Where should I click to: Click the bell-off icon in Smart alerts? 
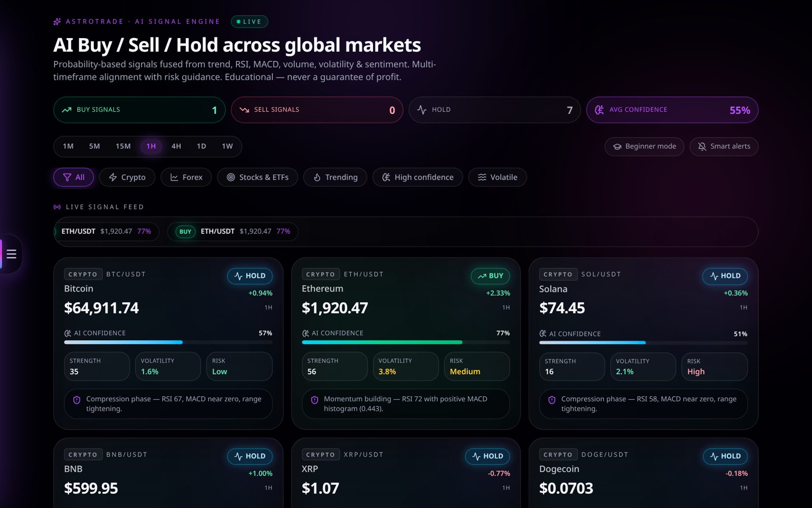[702, 146]
